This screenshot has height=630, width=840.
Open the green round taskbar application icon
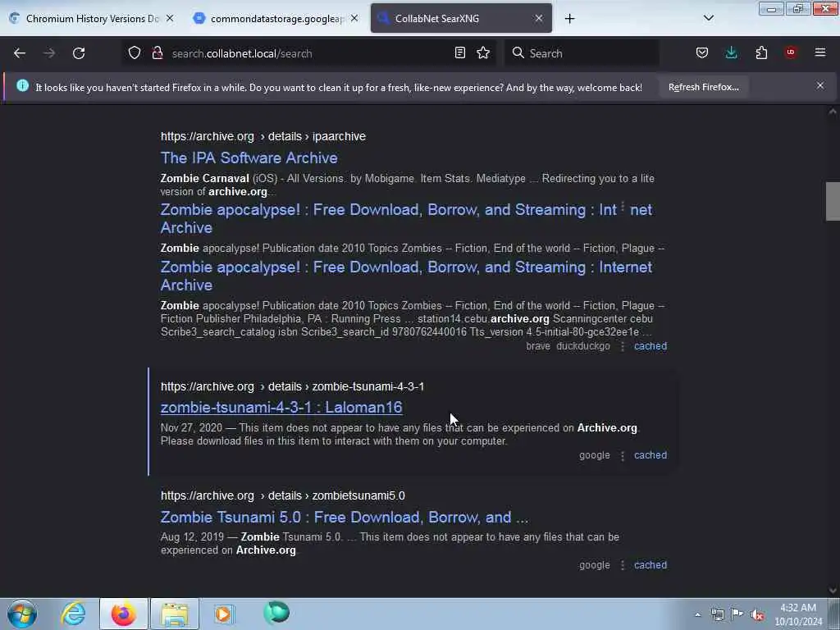point(276,613)
